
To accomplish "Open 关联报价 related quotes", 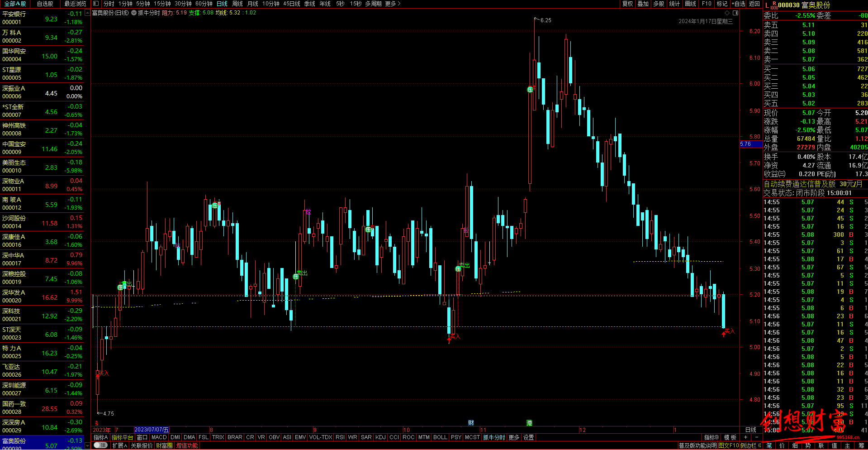I will click(142, 445).
